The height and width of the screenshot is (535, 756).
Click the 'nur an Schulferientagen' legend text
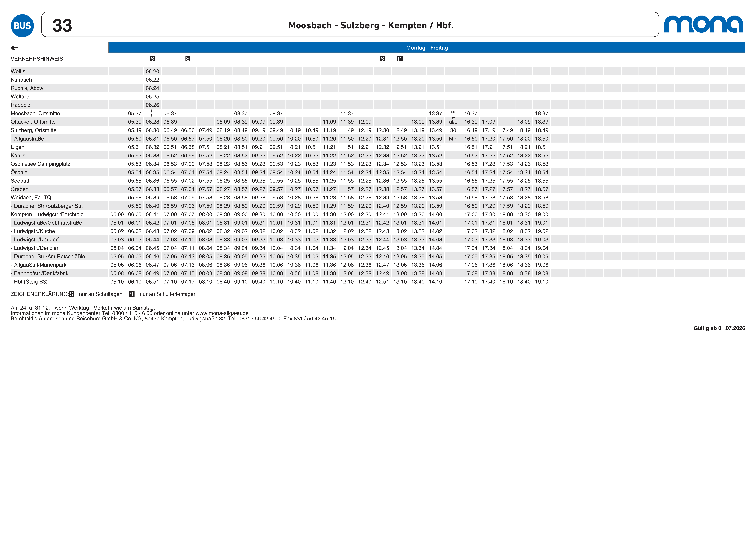(168, 294)
